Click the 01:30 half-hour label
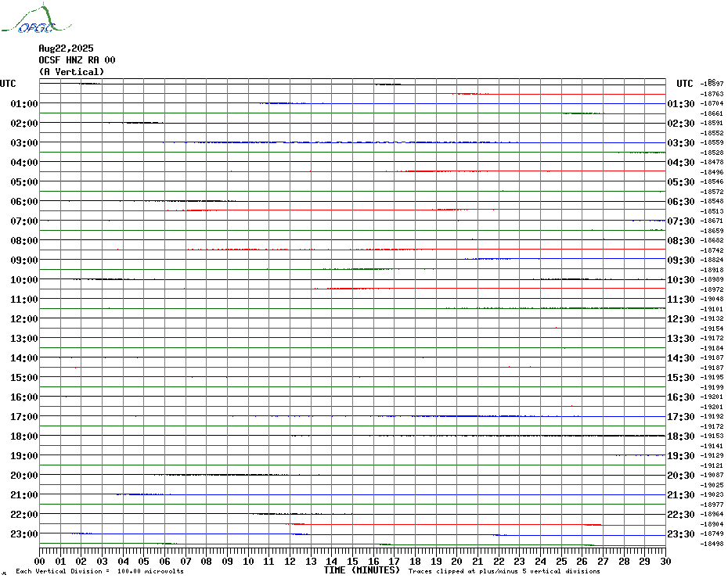The width and height of the screenshot is (728, 582). [681, 103]
